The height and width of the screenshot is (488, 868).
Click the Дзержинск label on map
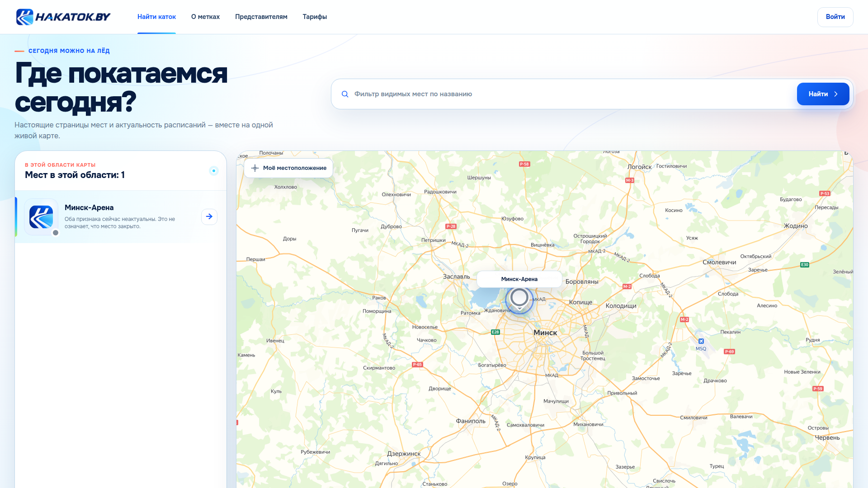[x=404, y=454]
